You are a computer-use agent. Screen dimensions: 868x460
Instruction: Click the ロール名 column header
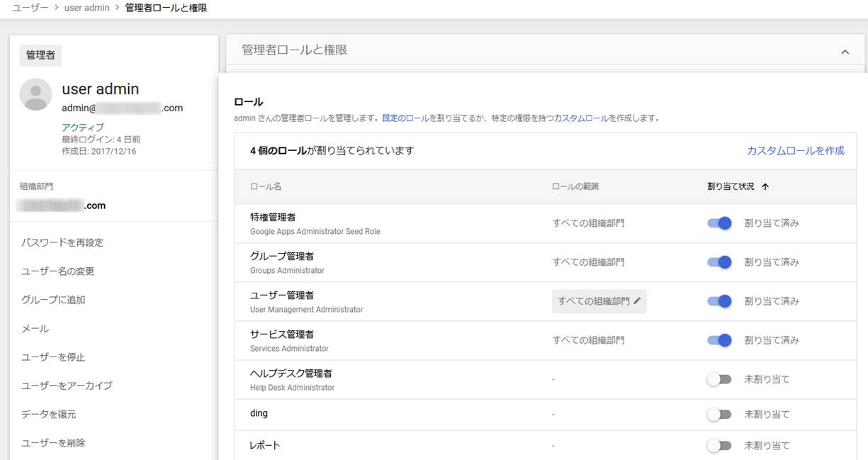[x=266, y=187]
